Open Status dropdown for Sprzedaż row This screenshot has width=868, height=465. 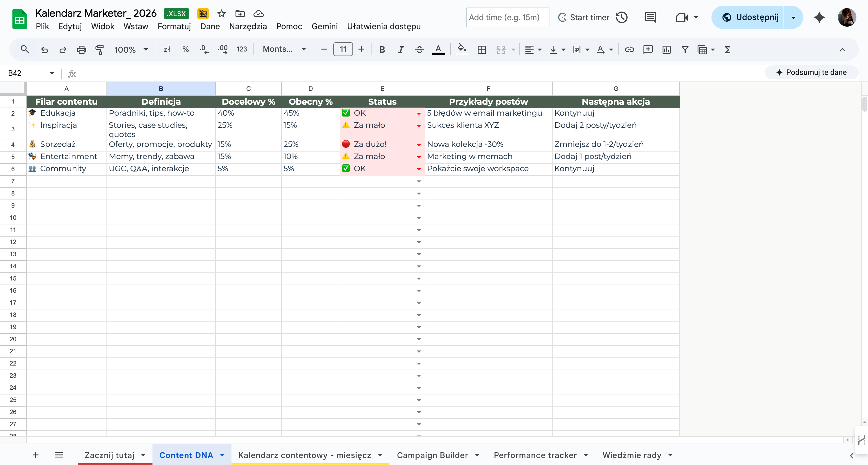[419, 145]
